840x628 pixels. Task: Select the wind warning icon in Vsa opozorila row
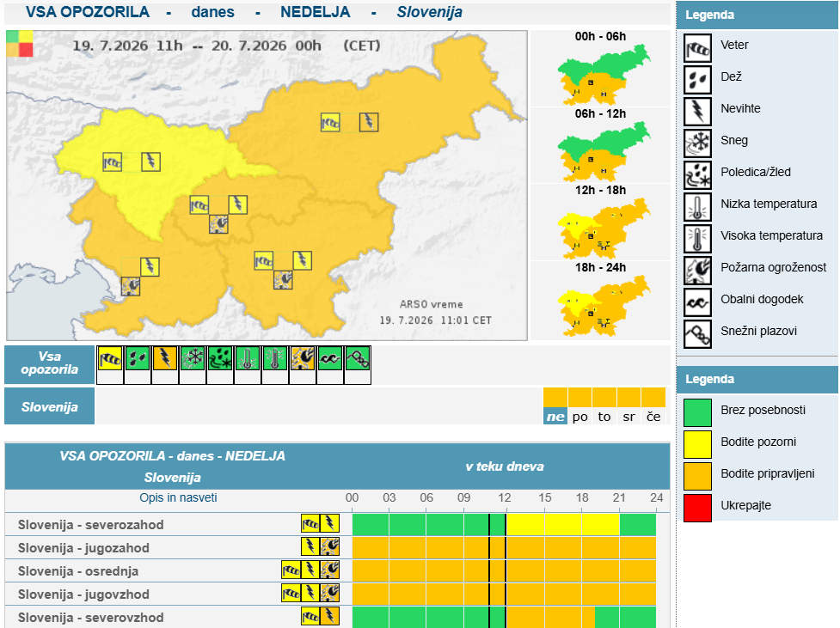[110, 358]
